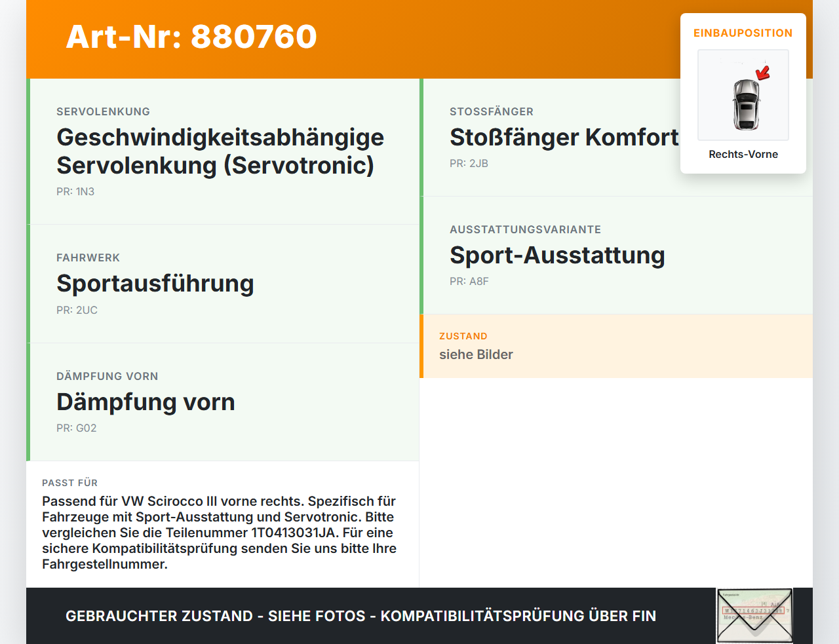Click Geschwindigkeitsabhängige Servolenkung (Servotronic) title
The image size is (839, 644).
coord(220,151)
